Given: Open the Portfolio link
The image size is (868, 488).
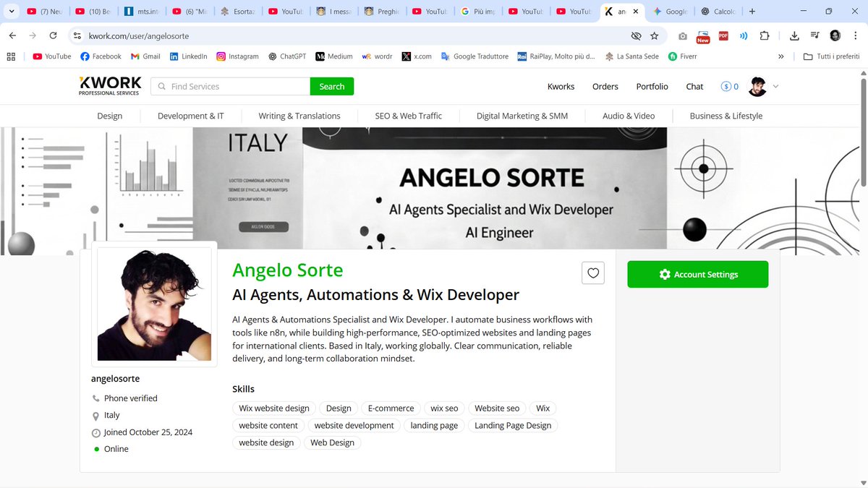Looking at the screenshot, I should 652,86.
